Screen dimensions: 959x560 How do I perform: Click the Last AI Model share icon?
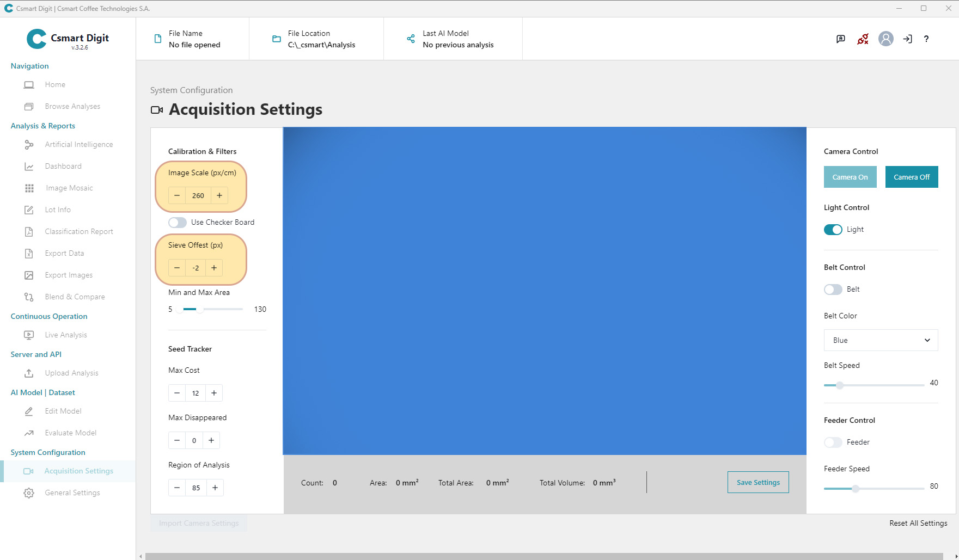(x=411, y=39)
